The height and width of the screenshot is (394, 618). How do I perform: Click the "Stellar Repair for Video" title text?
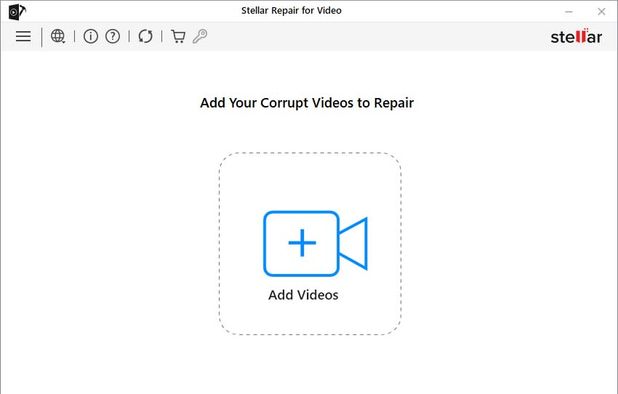[x=291, y=11]
